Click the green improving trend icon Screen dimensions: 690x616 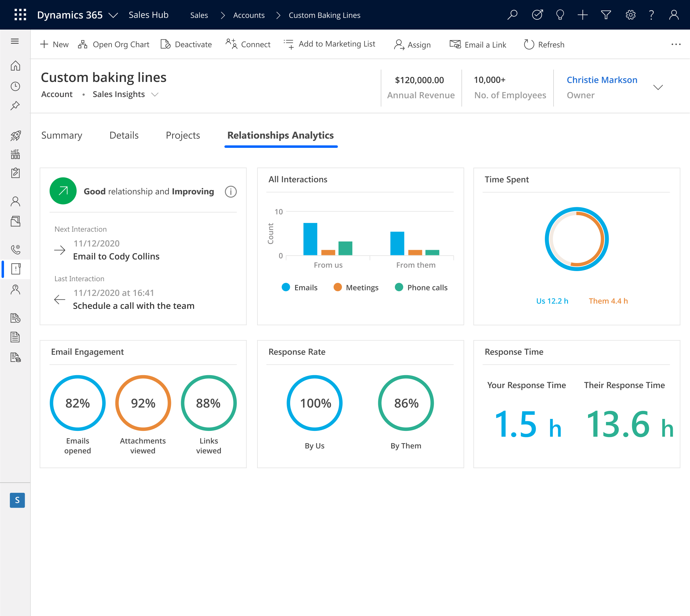[63, 191]
